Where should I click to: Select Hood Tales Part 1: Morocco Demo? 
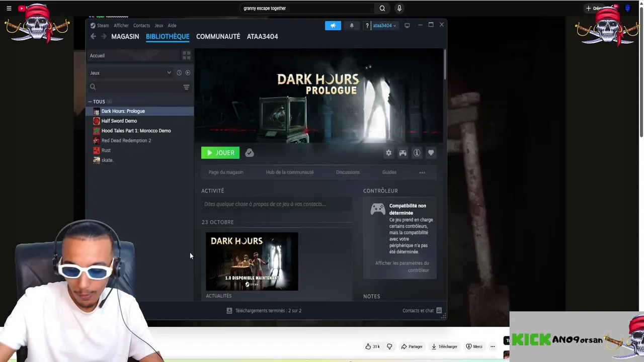140,131
